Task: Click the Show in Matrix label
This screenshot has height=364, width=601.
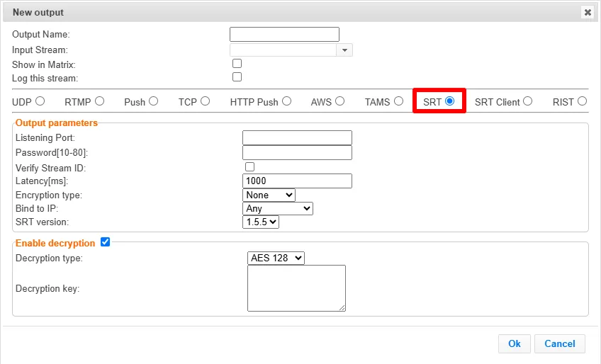Action: point(44,64)
